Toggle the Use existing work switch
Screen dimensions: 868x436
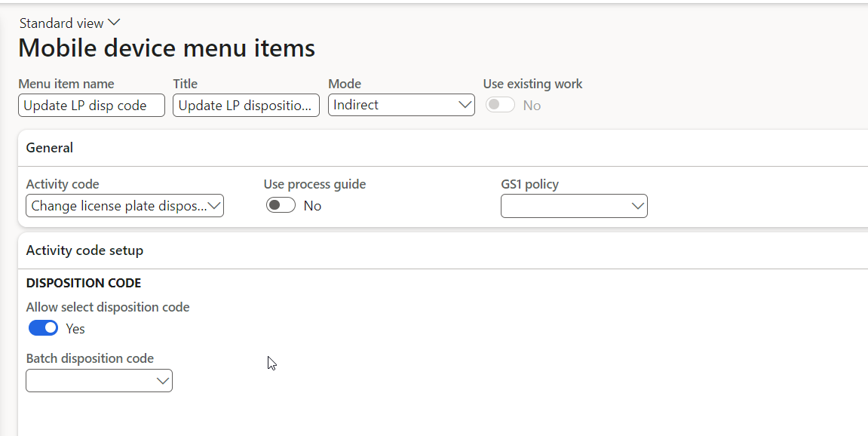(500, 106)
